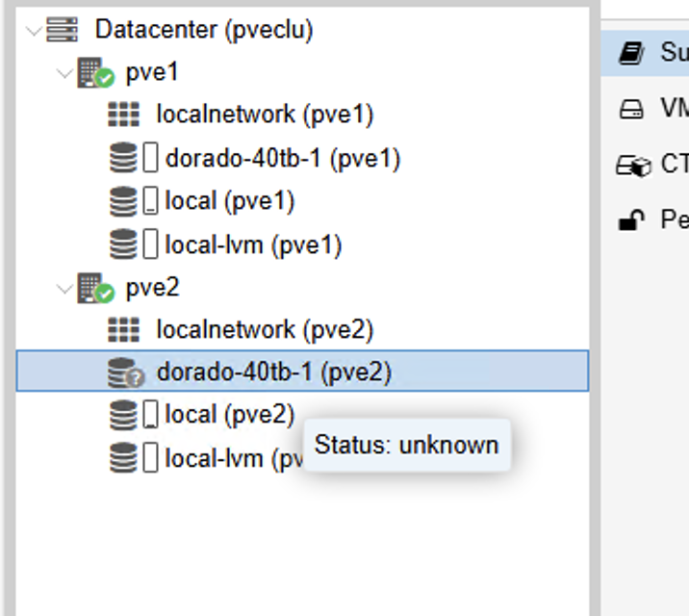Click the pve2 node icon with green check
689x616 pixels.
(x=96, y=288)
